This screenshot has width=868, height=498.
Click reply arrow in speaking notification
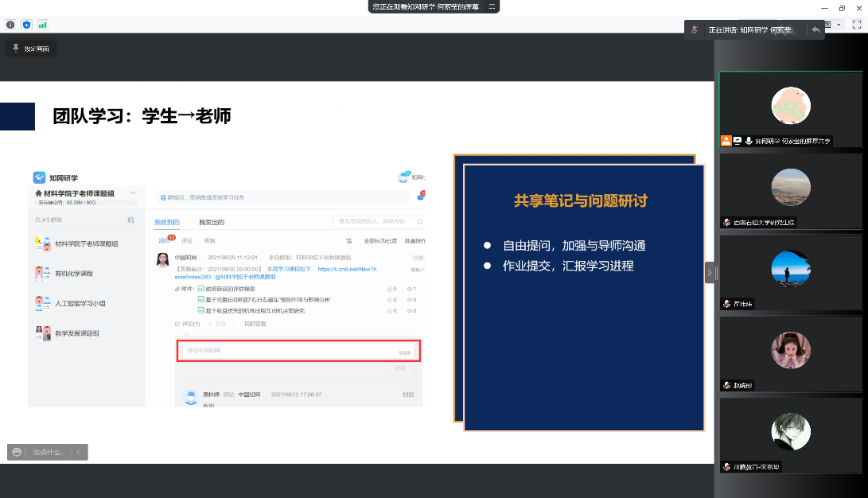[815, 29]
